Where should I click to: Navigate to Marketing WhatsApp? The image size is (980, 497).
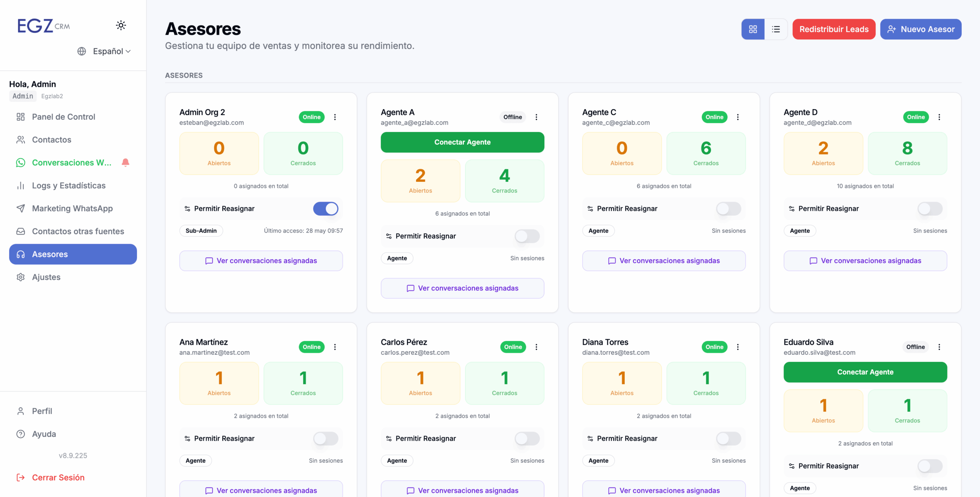(73, 209)
